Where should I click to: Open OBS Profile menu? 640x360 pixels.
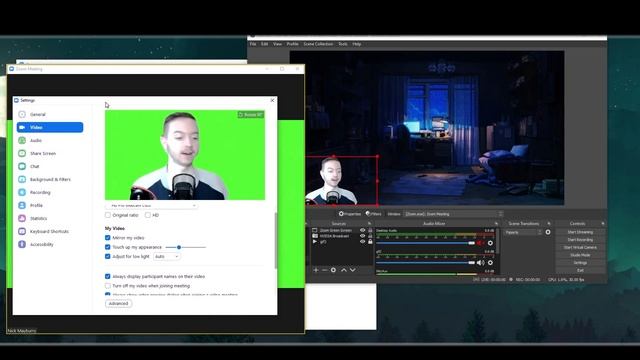point(292,44)
